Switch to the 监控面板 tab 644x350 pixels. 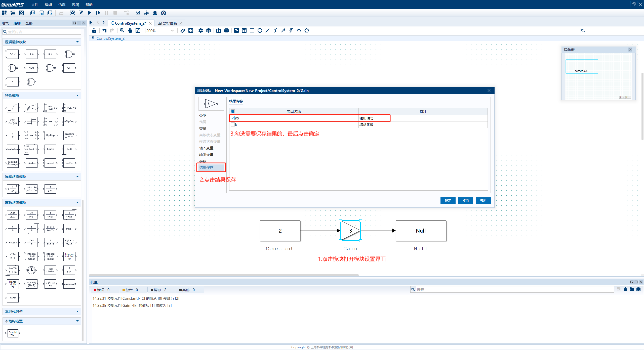170,23
